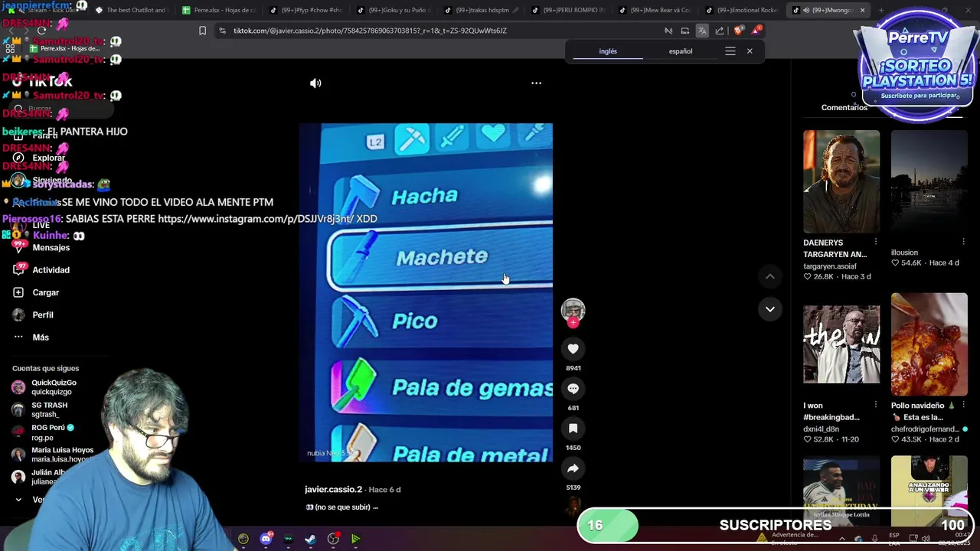Viewport: 980px width, 551px height.
Task: Open Pollo navideño video thumbnail
Action: 929,344
